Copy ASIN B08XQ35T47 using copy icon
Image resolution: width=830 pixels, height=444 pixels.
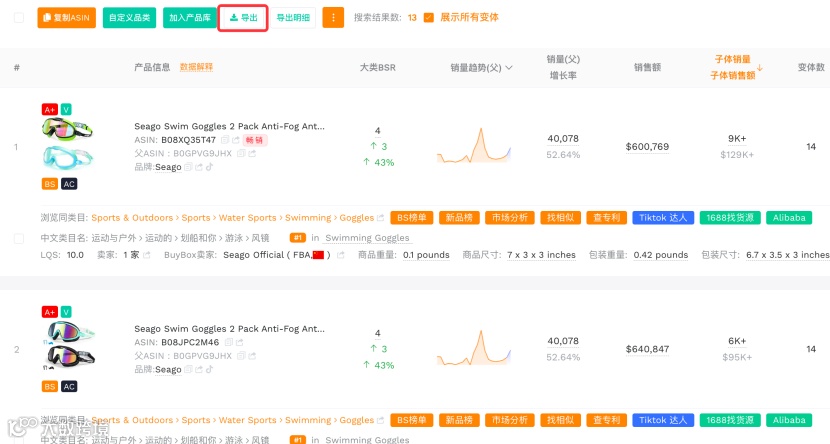pos(224,140)
